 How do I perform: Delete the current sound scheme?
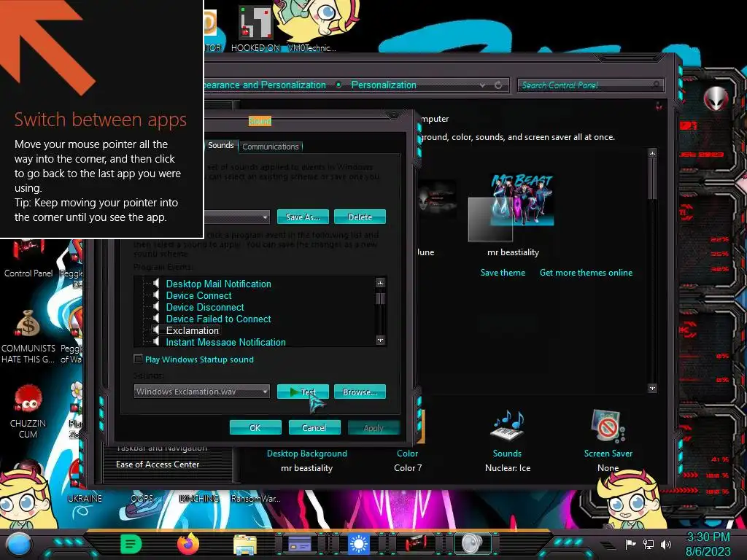(x=360, y=217)
